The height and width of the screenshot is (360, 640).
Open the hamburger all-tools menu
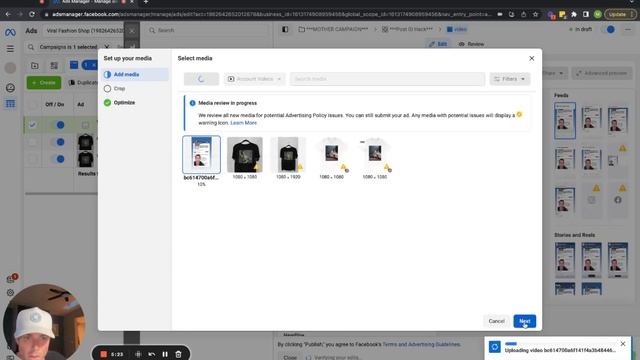[x=10, y=49]
